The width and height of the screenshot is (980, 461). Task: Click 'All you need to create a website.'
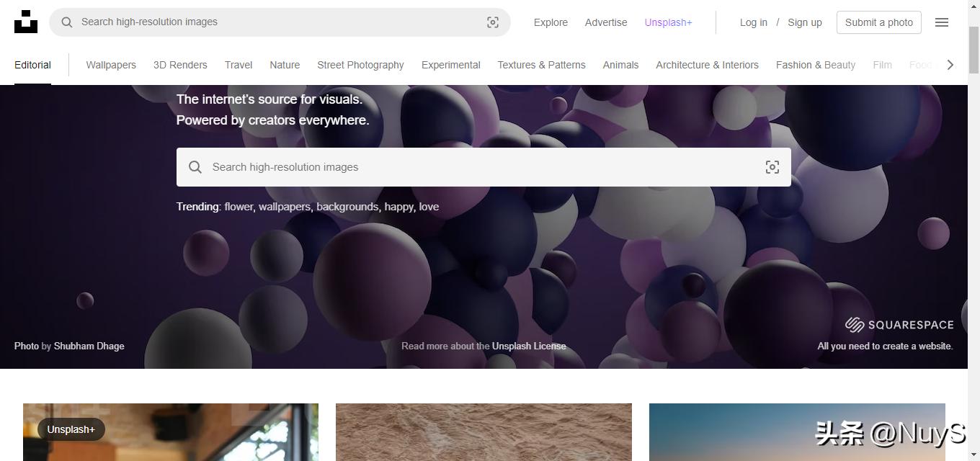(885, 346)
